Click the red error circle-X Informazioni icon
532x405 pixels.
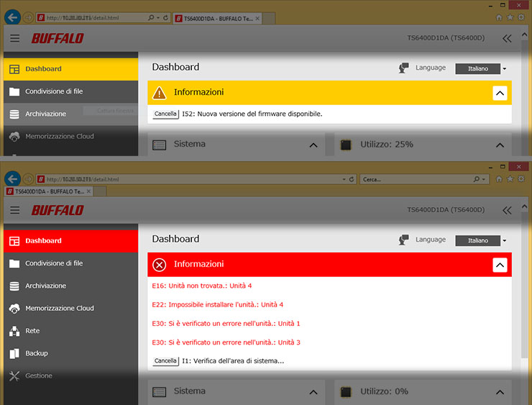[x=160, y=265]
